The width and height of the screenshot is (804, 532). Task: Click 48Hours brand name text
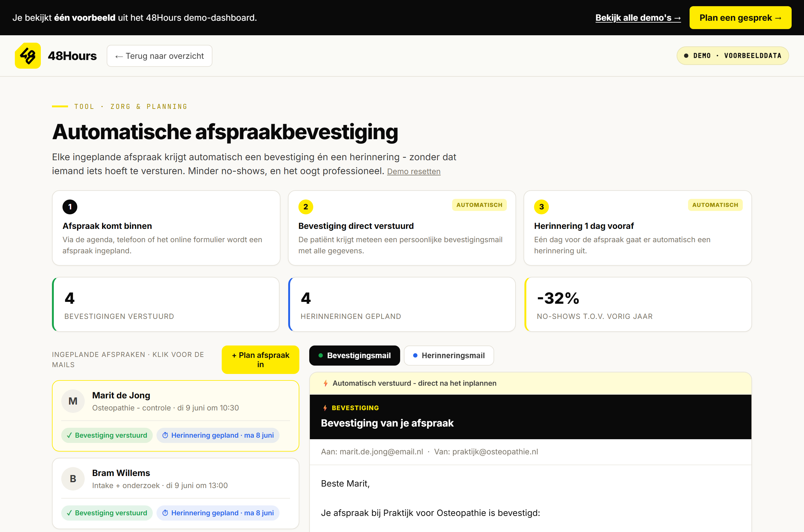point(72,56)
